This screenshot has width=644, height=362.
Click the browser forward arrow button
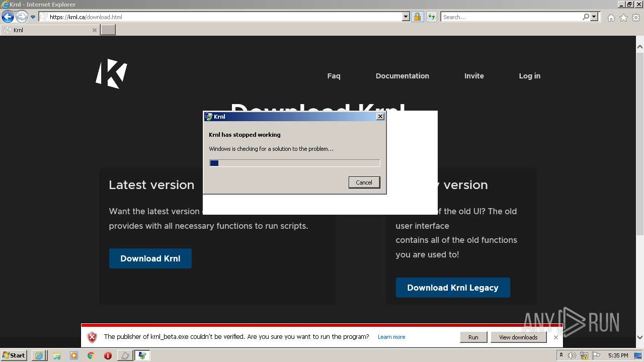(22, 17)
